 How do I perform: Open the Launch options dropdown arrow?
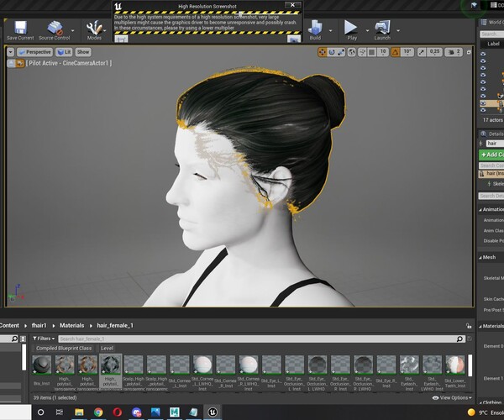pos(398,30)
